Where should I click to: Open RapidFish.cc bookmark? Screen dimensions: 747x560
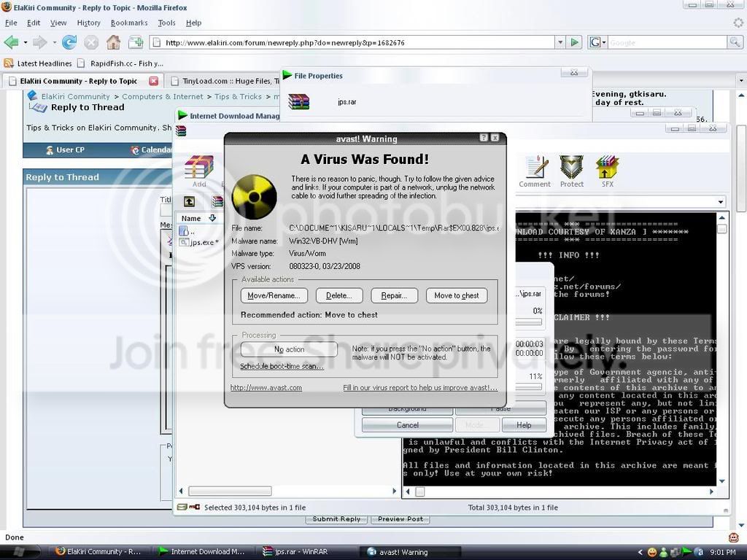point(120,63)
